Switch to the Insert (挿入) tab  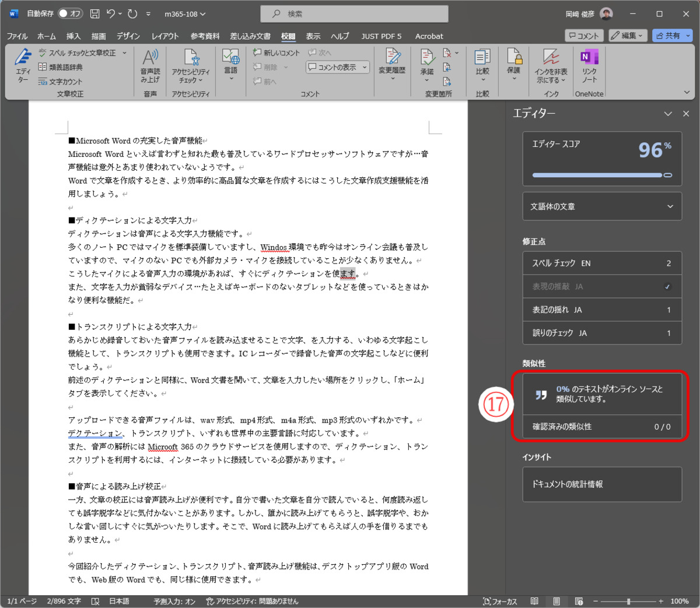pos(73,36)
